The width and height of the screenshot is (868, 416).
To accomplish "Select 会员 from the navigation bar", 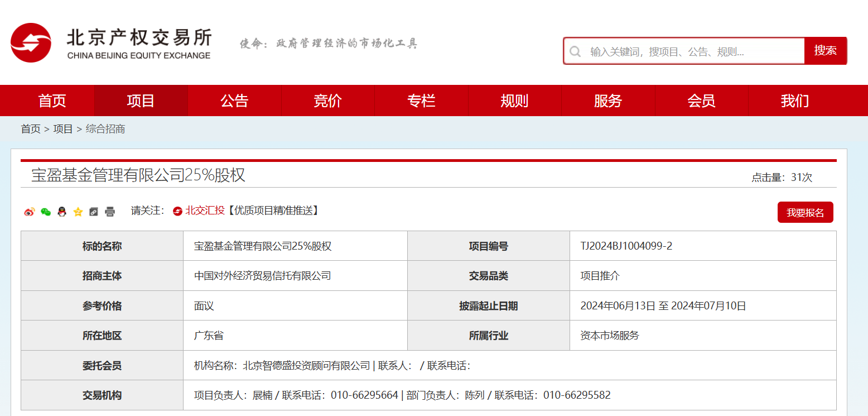I will (701, 101).
